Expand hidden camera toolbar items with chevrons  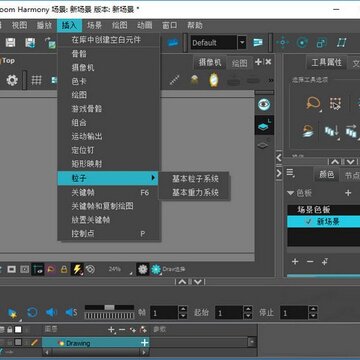[271, 80]
